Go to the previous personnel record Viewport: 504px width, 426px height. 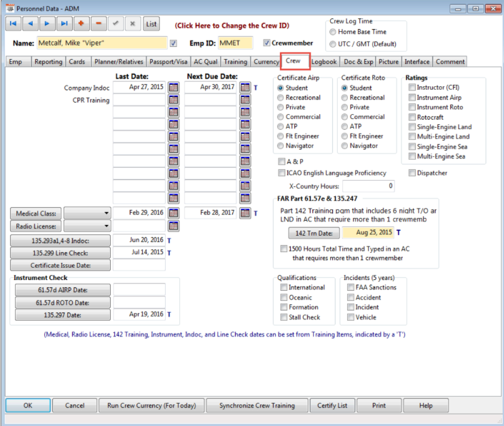point(31,24)
